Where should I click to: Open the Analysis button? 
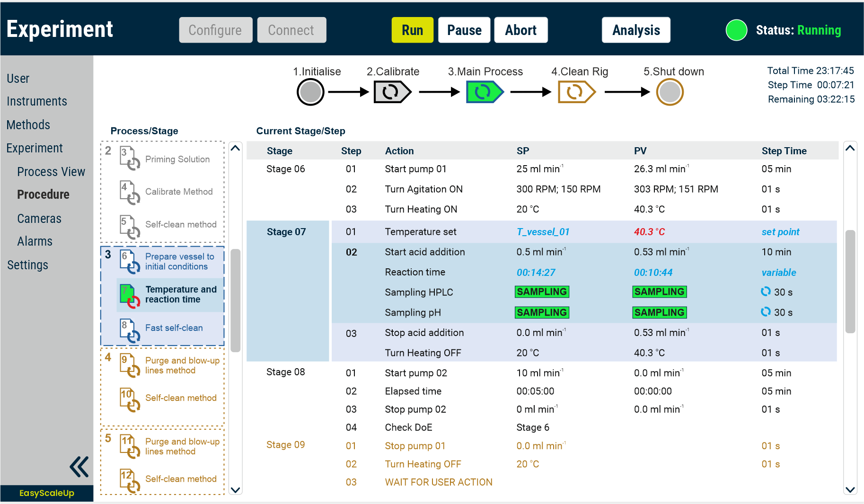pos(635,30)
